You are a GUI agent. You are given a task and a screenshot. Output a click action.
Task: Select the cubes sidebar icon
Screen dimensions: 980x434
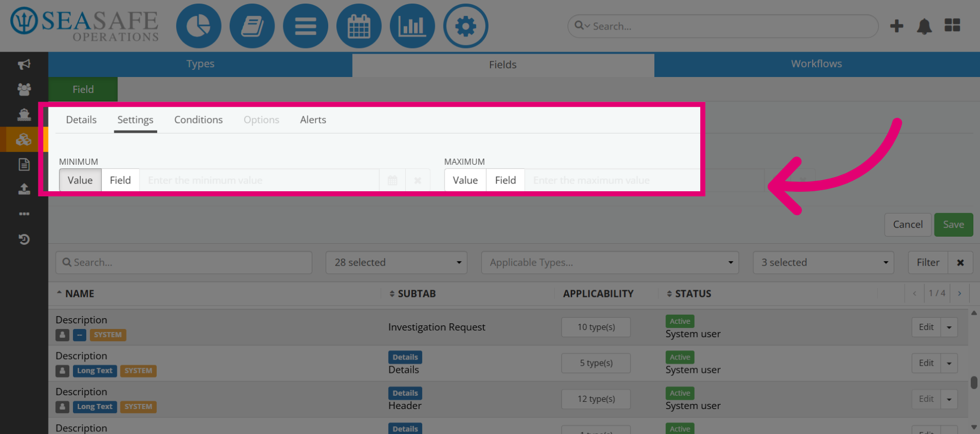(24, 139)
